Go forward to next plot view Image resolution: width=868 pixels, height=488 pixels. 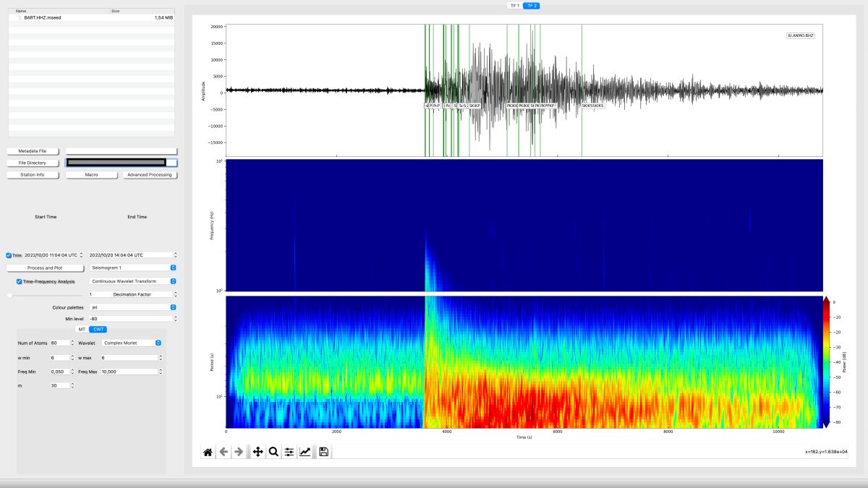point(239,452)
